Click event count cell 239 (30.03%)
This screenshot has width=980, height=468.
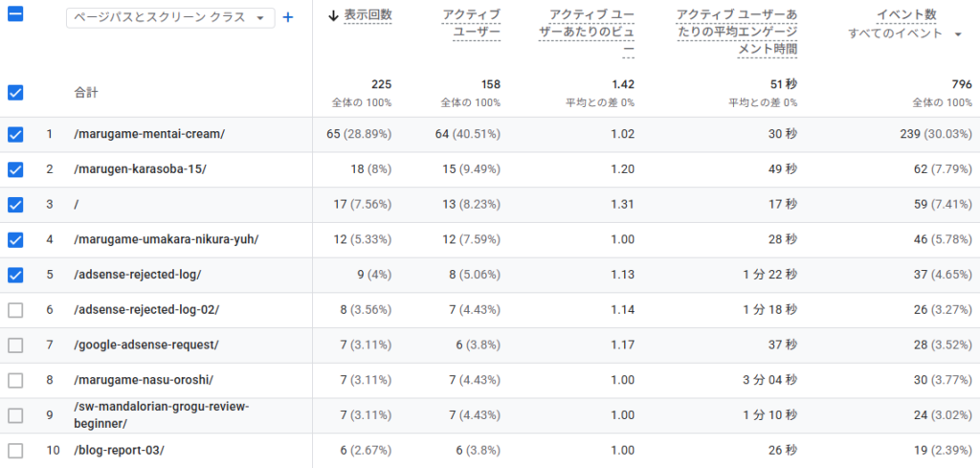tap(937, 134)
